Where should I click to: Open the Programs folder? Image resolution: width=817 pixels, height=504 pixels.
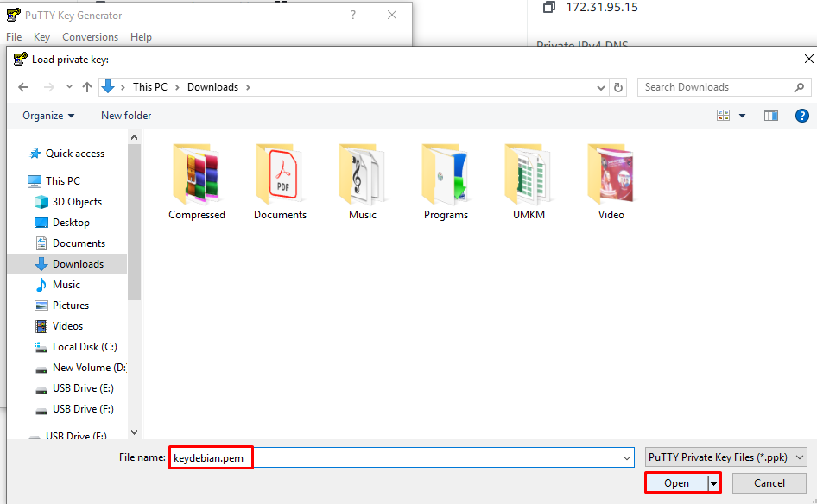click(x=446, y=182)
